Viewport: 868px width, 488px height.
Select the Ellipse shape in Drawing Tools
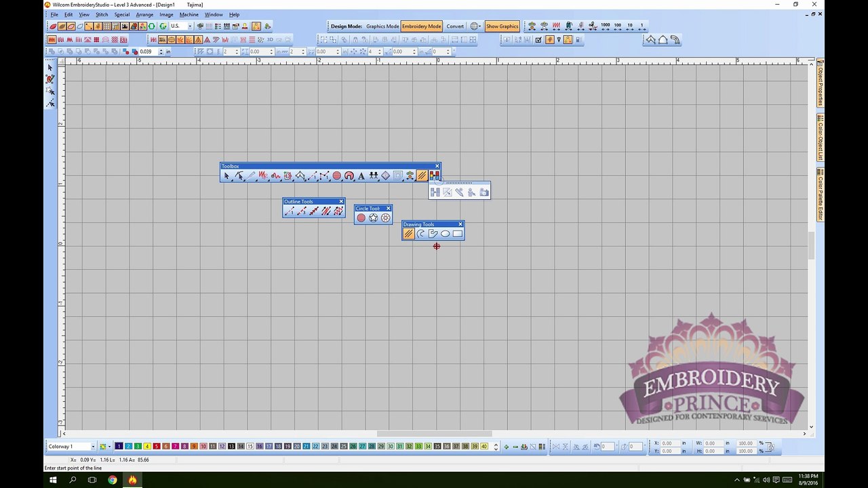click(x=446, y=234)
